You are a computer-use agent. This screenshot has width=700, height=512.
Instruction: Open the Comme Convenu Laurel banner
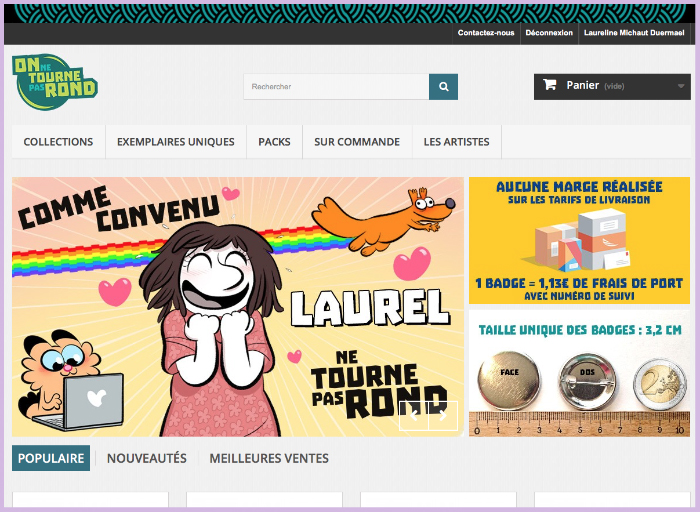coord(238,307)
